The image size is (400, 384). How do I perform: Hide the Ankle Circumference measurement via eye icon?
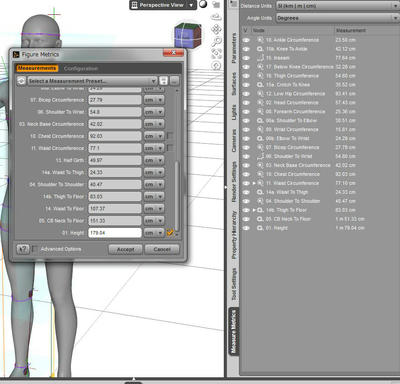[246, 40]
